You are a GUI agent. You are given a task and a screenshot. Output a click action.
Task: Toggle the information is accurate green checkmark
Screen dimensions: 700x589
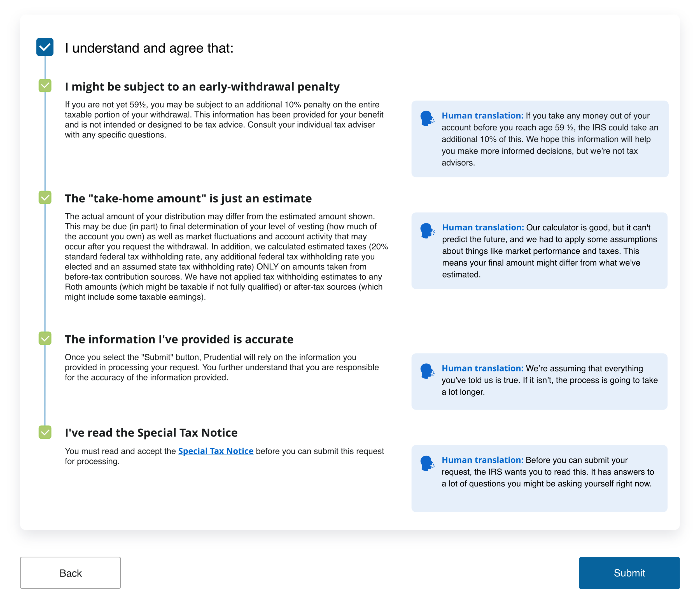[x=45, y=338]
